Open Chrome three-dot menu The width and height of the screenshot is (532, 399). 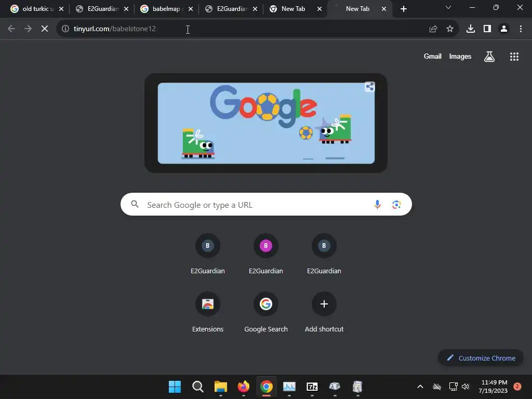click(x=521, y=29)
